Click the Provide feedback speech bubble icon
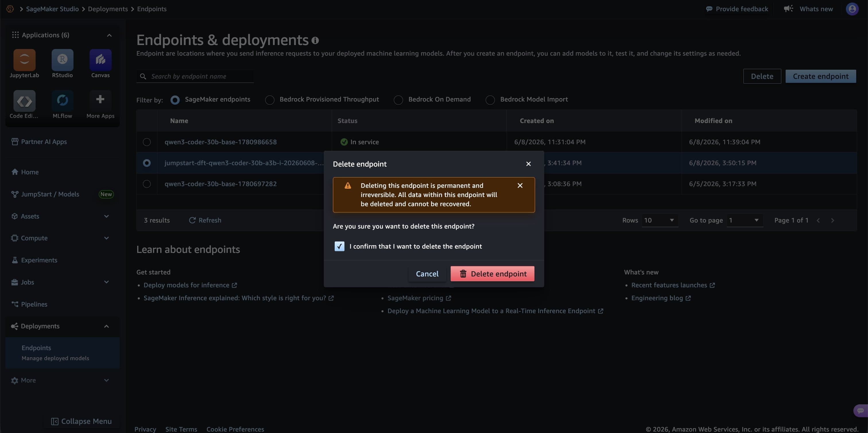This screenshot has width=868, height=433. click(x=709, y=9)
